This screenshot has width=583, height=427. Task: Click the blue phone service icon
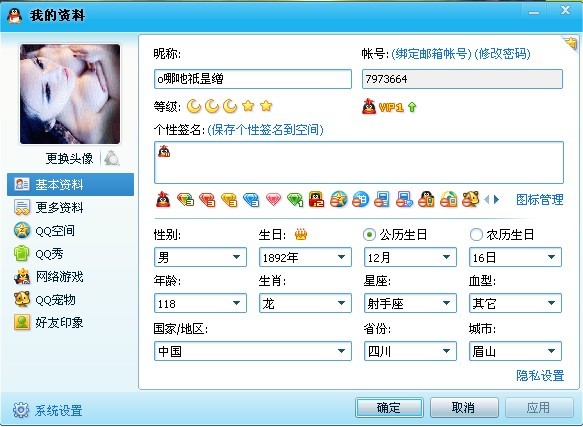(382, 200)
